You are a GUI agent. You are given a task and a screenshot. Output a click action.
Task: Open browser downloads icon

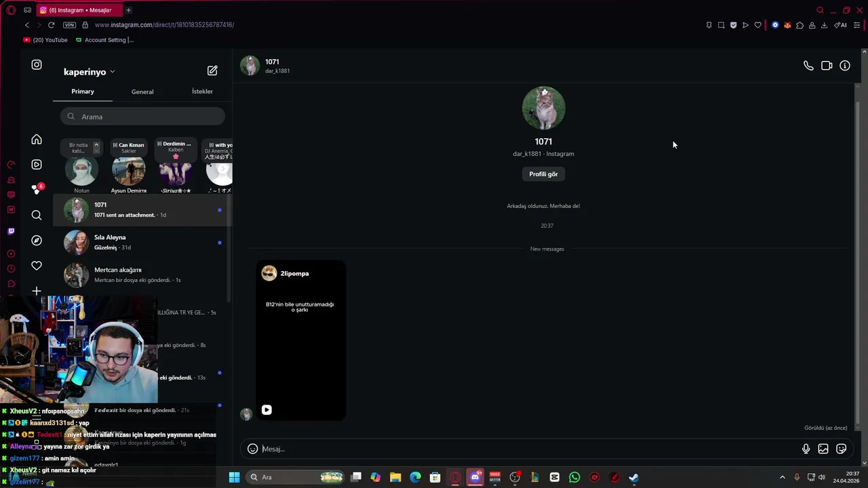(824, 25)
